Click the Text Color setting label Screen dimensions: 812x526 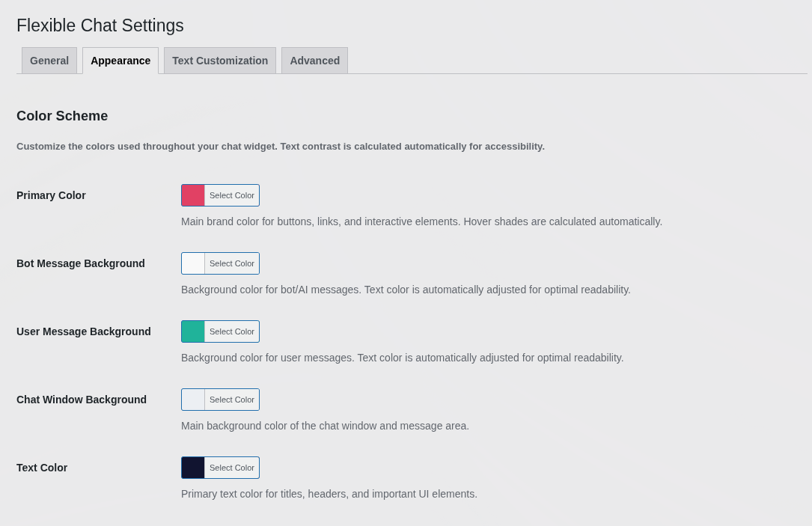pyautogui.click(x=42, y=468)
